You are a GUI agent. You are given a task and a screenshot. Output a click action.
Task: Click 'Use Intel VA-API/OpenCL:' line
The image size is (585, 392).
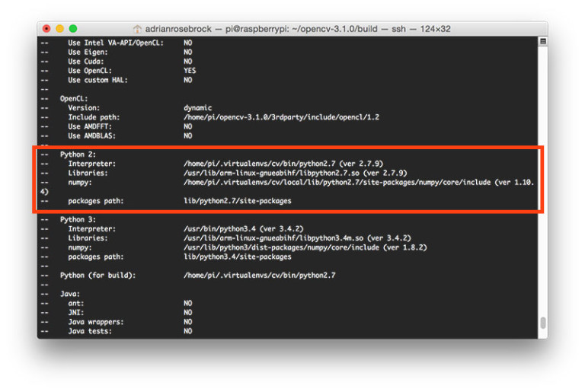(x=116, y=43)
